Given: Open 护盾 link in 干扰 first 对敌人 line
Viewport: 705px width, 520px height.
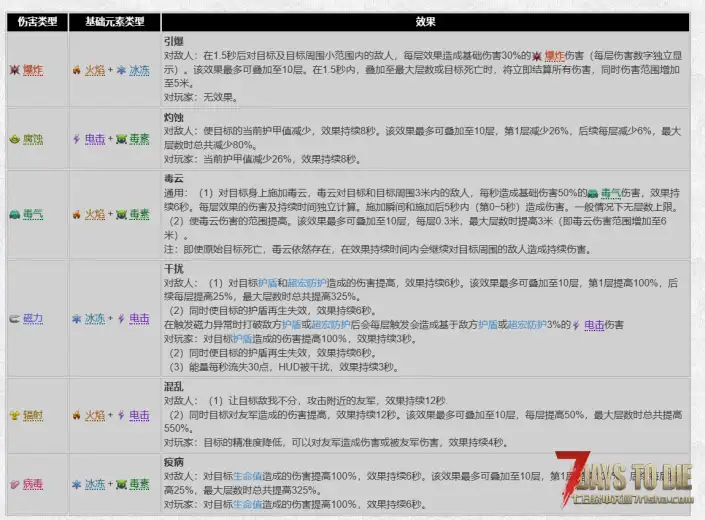Looking at the screenshot, I should (268, 283).
